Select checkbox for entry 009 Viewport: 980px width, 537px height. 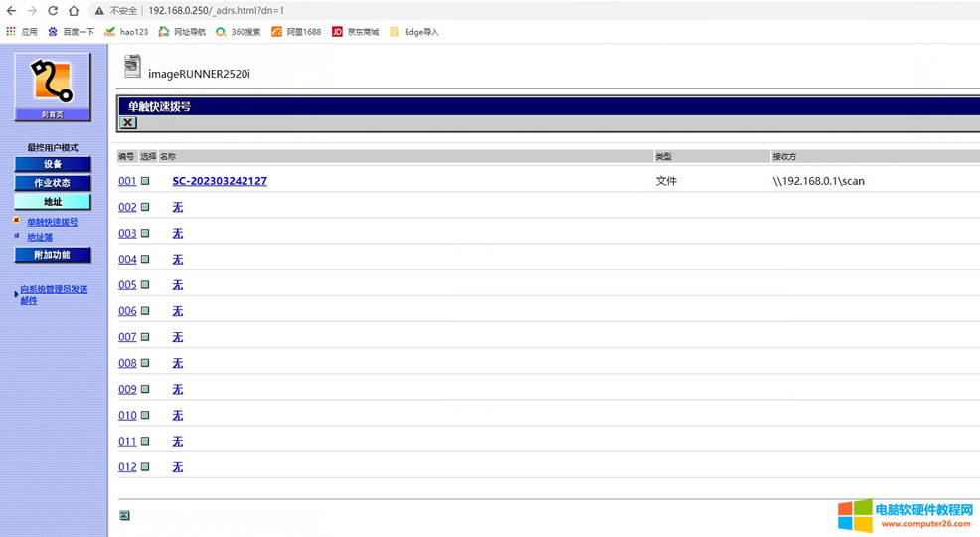(145, 389)
